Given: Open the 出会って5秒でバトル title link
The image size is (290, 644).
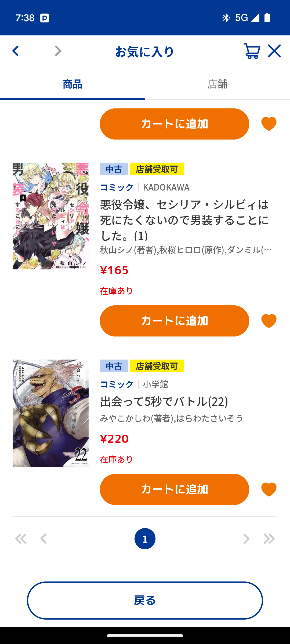Looking at the screenshot, I should click(x=164, y=402).
